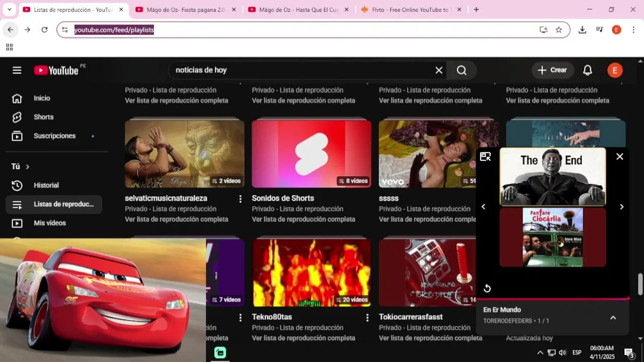Click the Shorts sidebar icon
Viewport: 644px width, 362px height.
click(17, 117)
